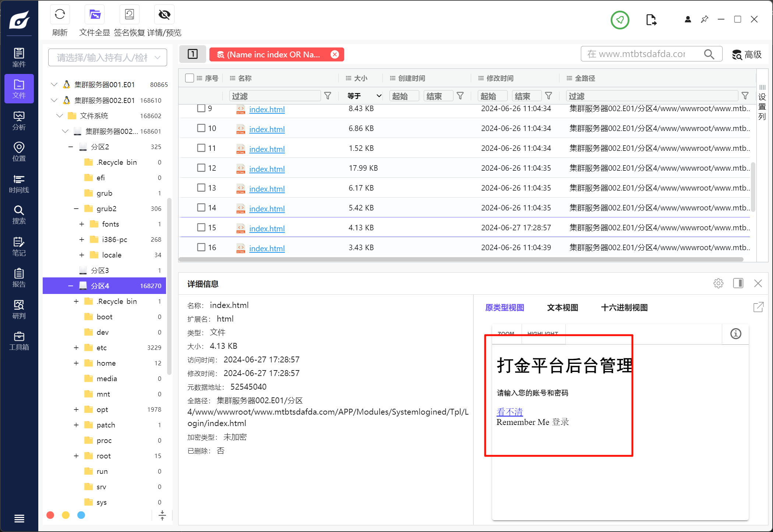The image size is (773, 532).
Task: Expand the etc folder in the tree
Action: click(76, 348)
